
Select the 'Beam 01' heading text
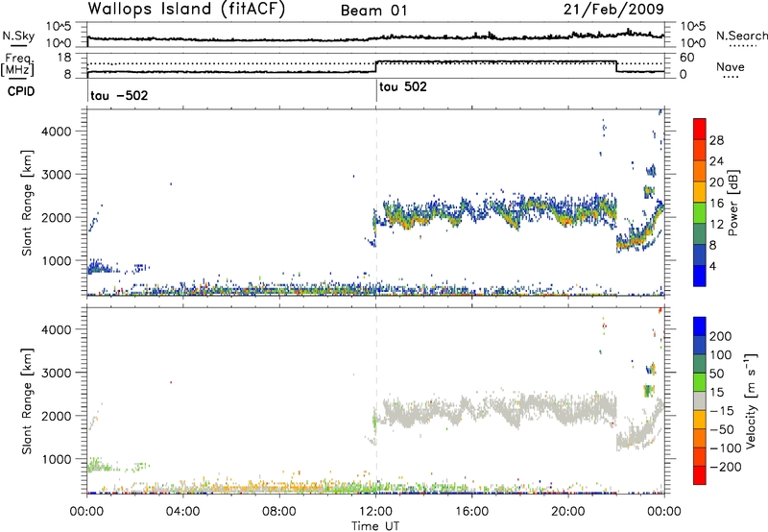click(x=373, y=11)
